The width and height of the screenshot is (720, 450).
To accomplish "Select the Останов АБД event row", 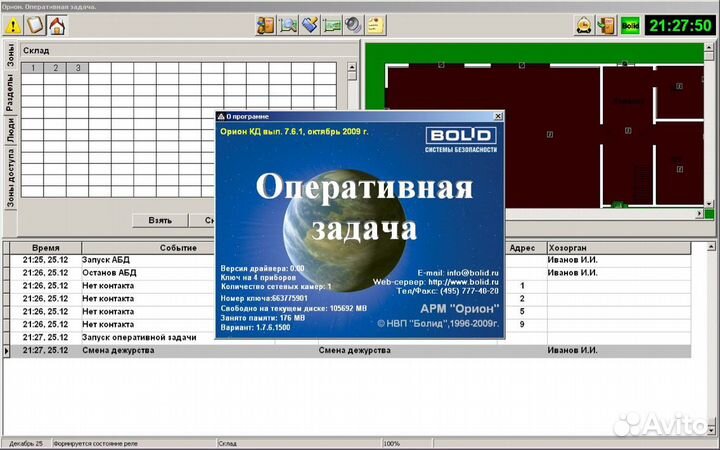I will 347,273.
